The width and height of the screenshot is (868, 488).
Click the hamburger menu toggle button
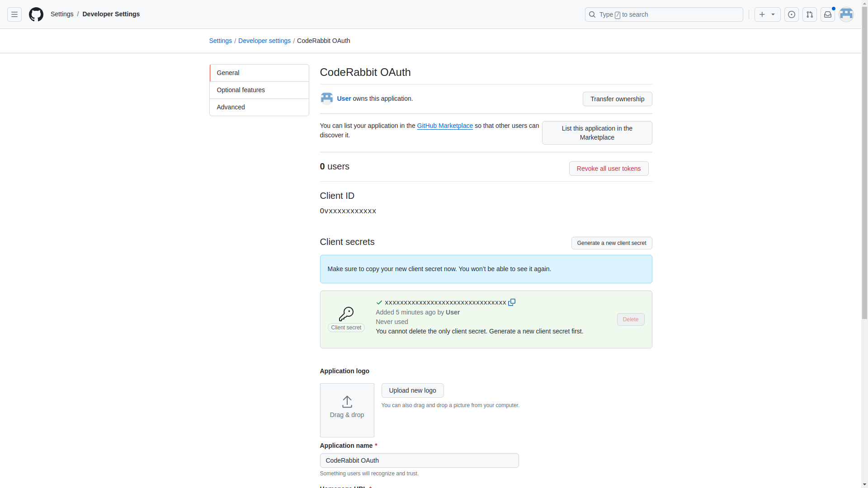coord(14,14)
